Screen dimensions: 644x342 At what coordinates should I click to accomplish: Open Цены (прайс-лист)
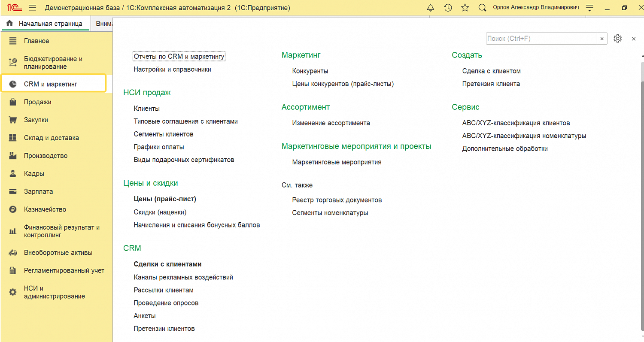click(x=165, y=199)
